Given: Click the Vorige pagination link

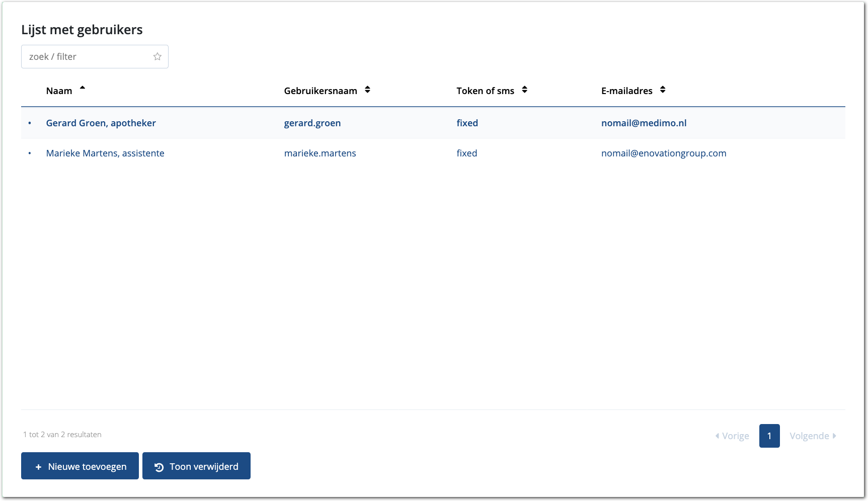Looking at the screenshot, I should pyautogui.click(x=733, y=436).
